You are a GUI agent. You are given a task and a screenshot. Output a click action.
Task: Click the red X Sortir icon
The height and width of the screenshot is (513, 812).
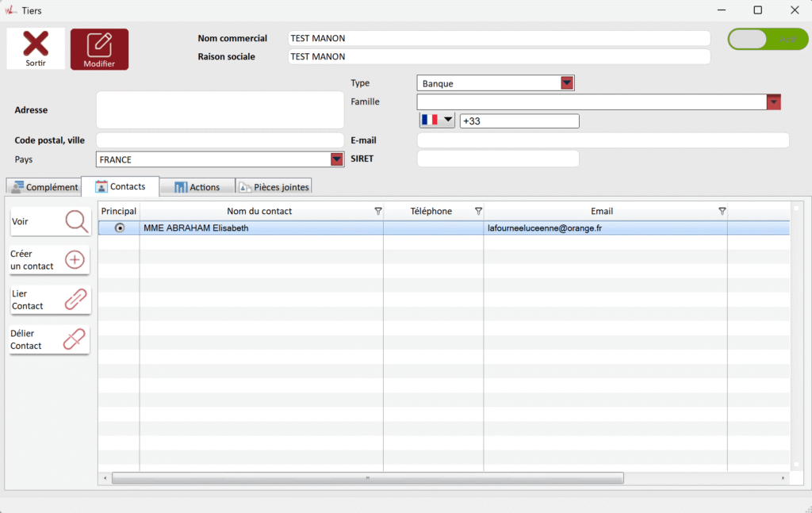(36, 44)
